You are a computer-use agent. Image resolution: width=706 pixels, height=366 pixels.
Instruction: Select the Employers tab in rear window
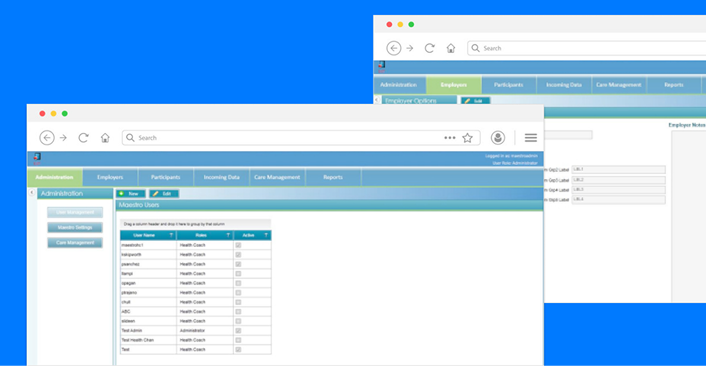point(454,85)
